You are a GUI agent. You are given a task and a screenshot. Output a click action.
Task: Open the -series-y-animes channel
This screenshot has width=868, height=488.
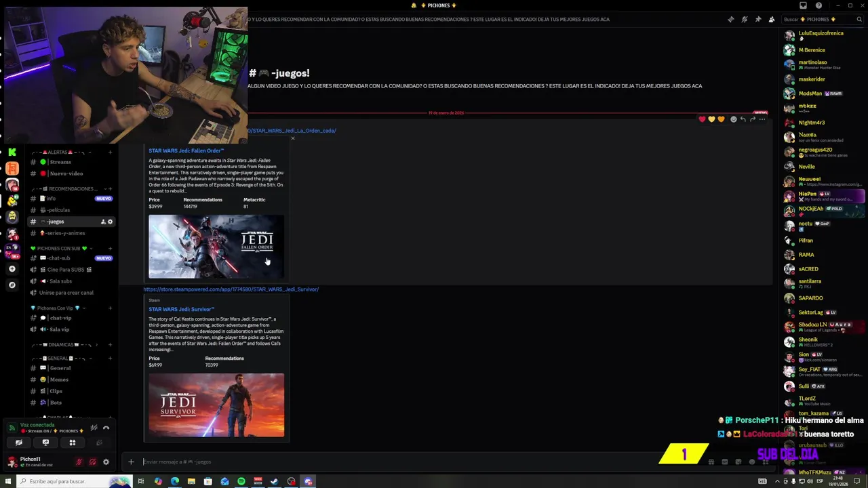click(x=71, y=233)
